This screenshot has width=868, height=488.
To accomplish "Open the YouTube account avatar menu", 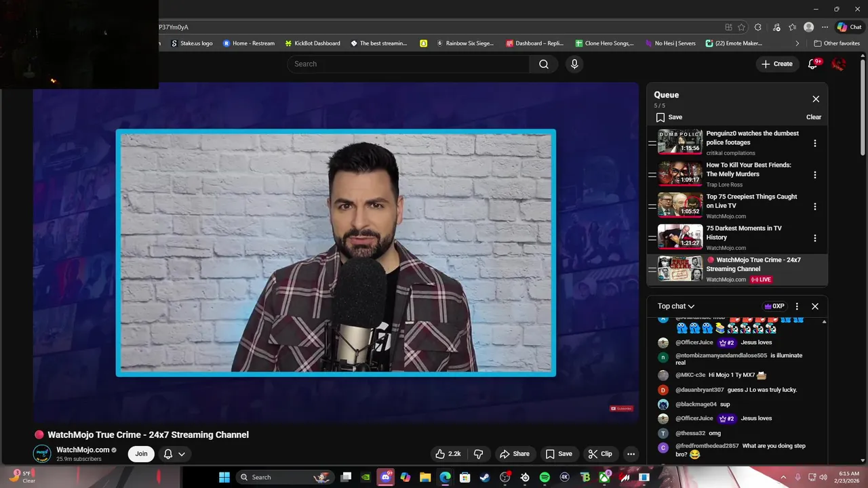I will coord(839,64).
